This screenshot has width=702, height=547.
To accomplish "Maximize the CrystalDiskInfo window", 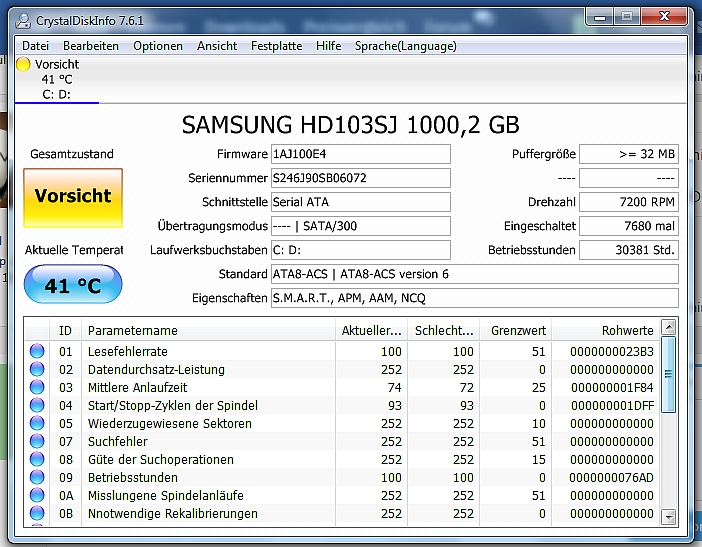I will click(627, 17).
